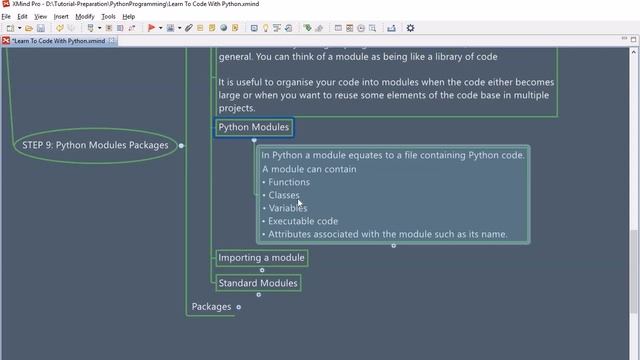This screenshot has width=640, height=360.
Task: Click the Relationship icon in toolbar
Action: (x=131, y=28)
